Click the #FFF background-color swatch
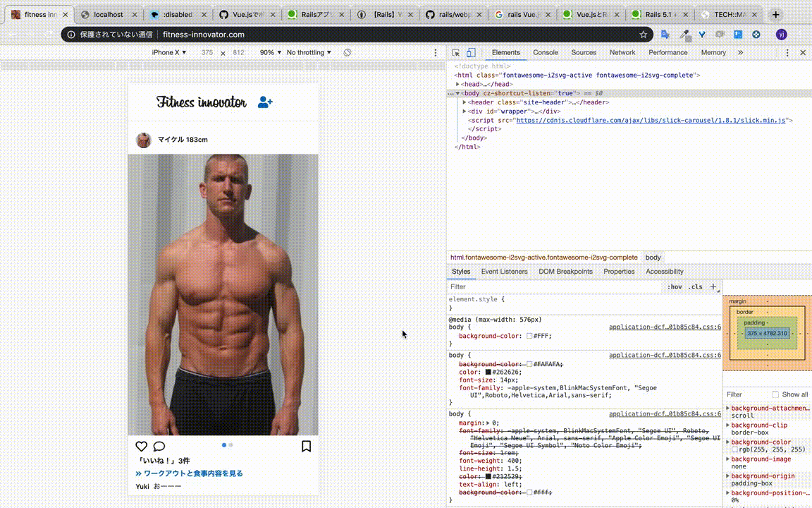 [529, 336]
